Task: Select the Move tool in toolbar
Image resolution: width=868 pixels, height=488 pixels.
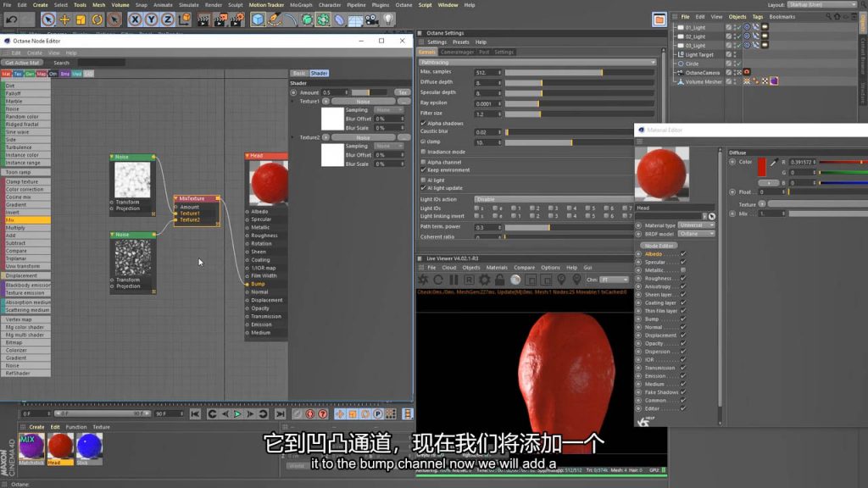Action: (64, 19)
